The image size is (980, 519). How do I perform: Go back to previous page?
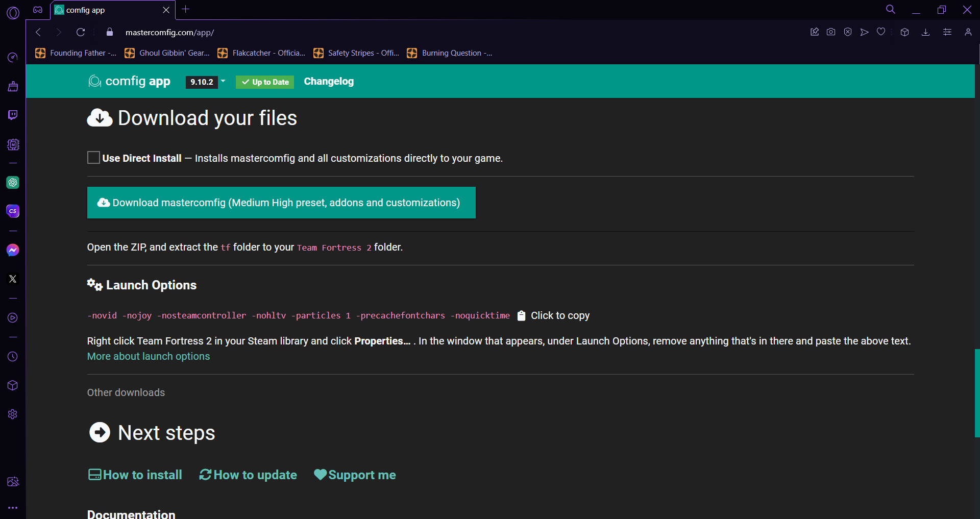click(x=38, y=32)
